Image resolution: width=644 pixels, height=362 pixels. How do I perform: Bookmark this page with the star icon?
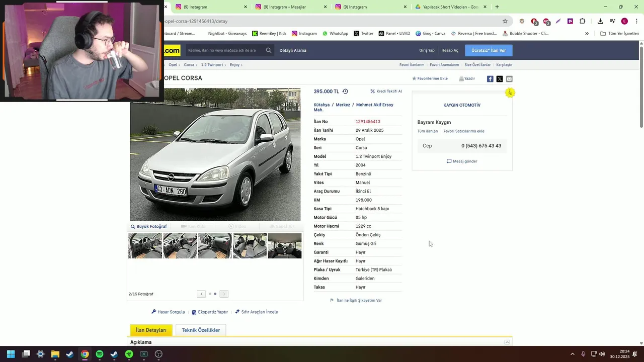505,21
